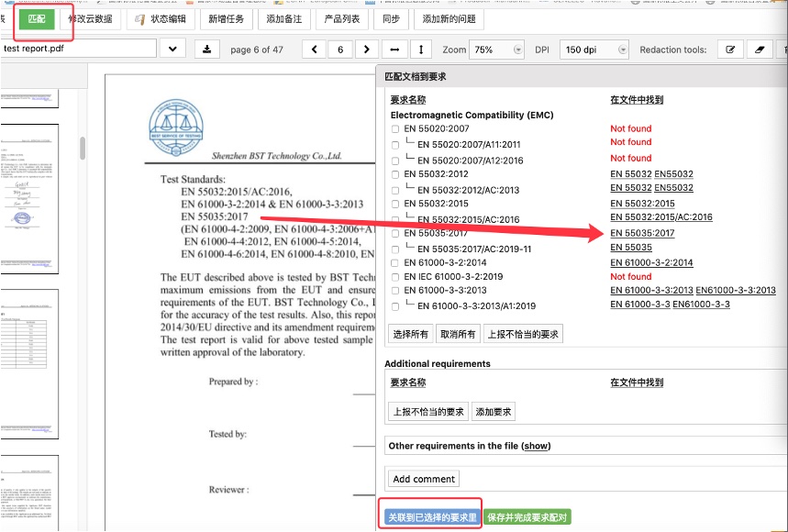The height and width of the screenshot is (532, 788).
Task: Open the EN 61000-3-2:2014 found link
Action: pos(651,262)
